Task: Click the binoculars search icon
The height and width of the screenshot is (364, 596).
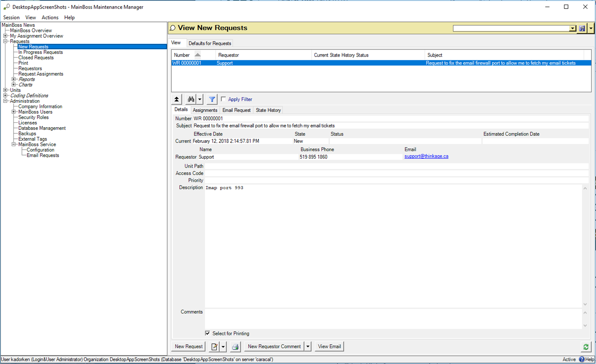Action: coord(191,99)
